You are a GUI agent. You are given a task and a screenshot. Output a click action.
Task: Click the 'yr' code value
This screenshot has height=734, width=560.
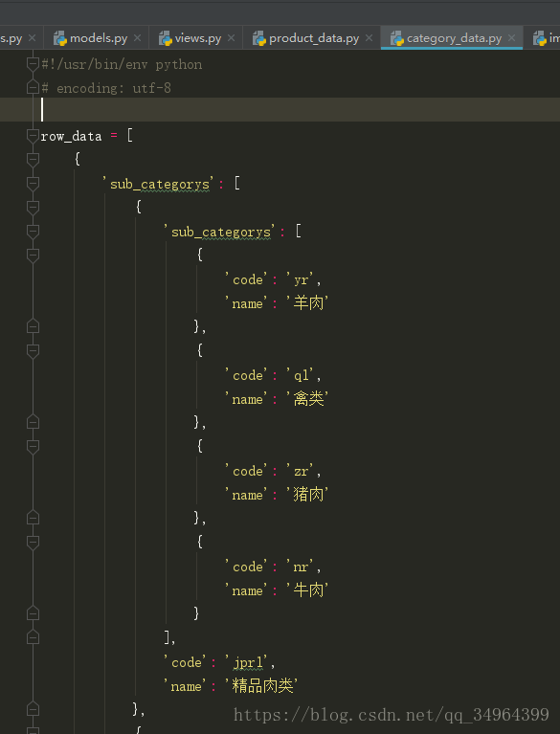301,280
